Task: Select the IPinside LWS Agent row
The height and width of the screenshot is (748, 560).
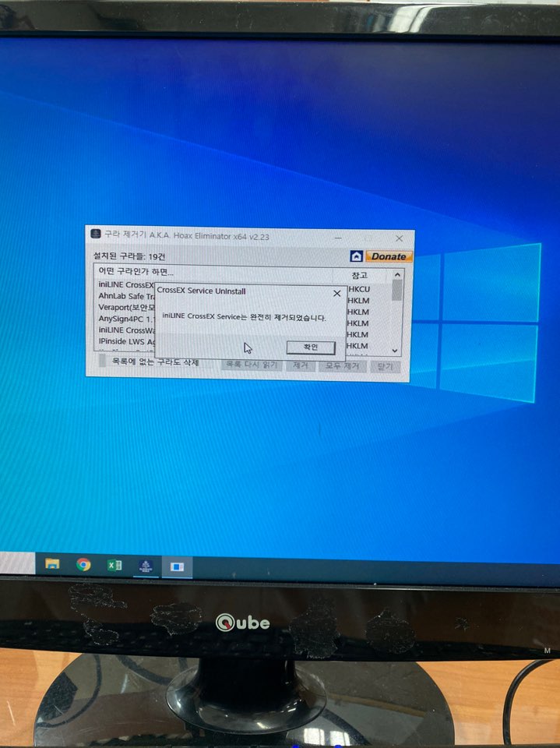Action: coord(126,341)
